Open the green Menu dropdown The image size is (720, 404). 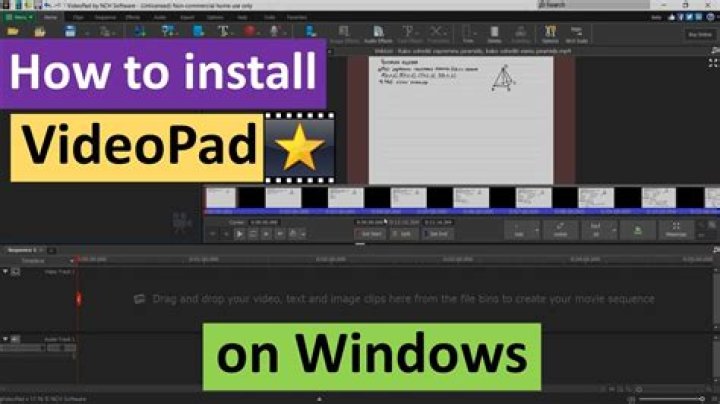tap(19, 17)
